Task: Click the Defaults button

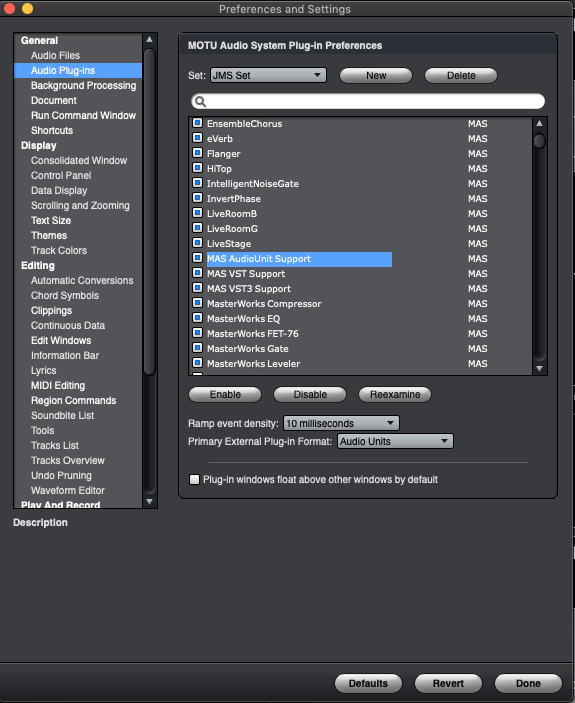Action: pyautogui.click(x=368, y=683)
